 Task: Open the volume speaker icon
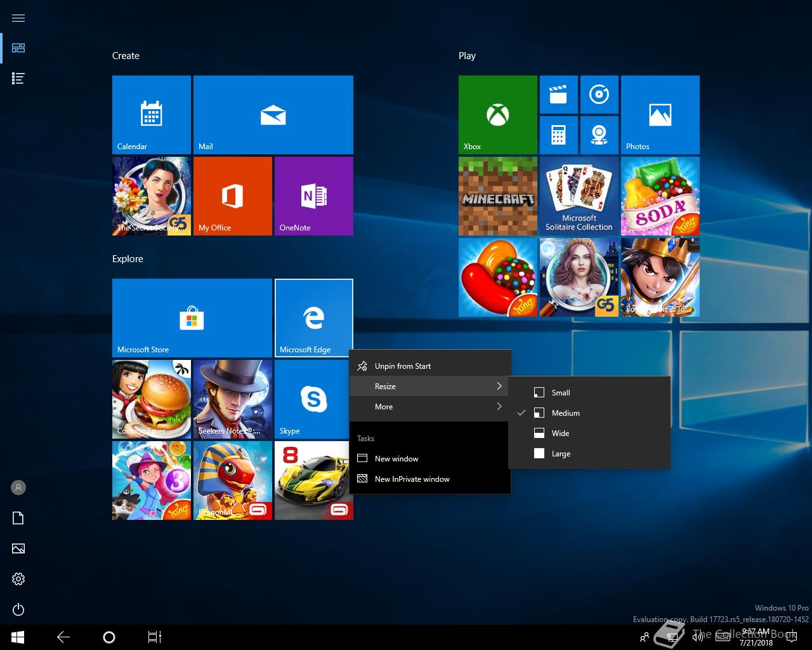[x=698, y=637]
